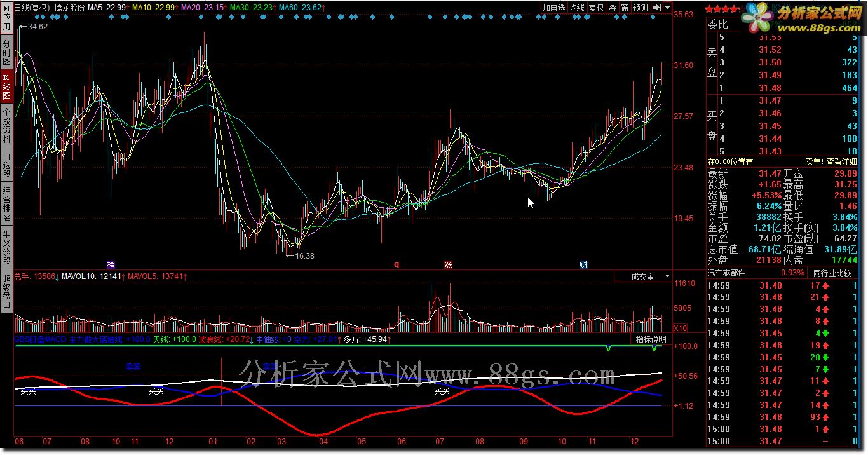
Task: Click buy level 4 price 31.44
Action: 770,139
